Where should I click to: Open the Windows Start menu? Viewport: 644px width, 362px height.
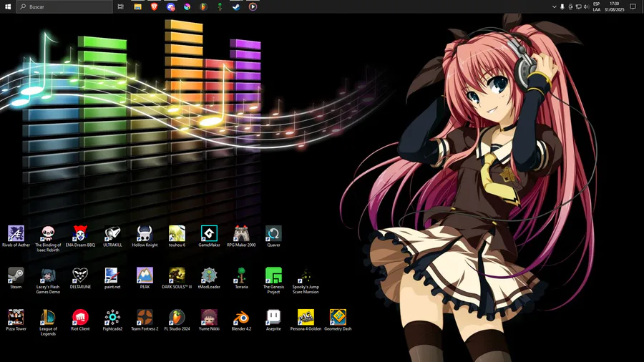coord(8,6)
